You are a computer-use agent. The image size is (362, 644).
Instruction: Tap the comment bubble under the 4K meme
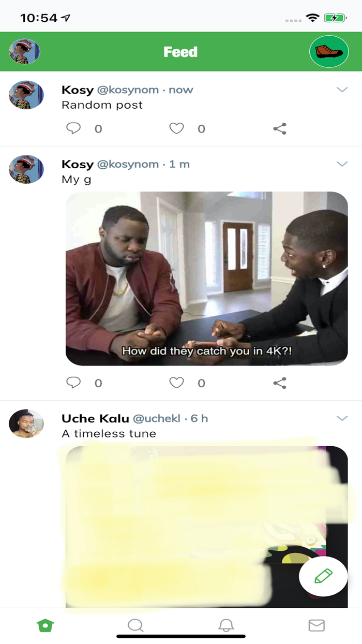73,383
